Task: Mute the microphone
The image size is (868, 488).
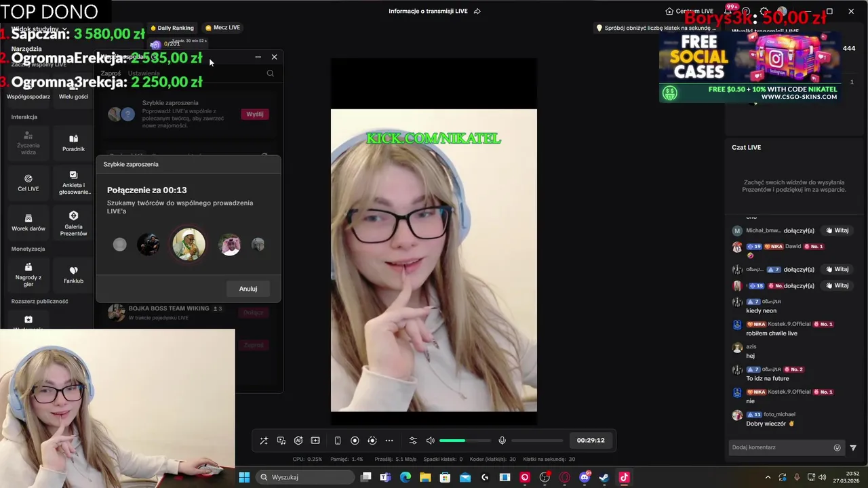Action: tap(502, 441)
